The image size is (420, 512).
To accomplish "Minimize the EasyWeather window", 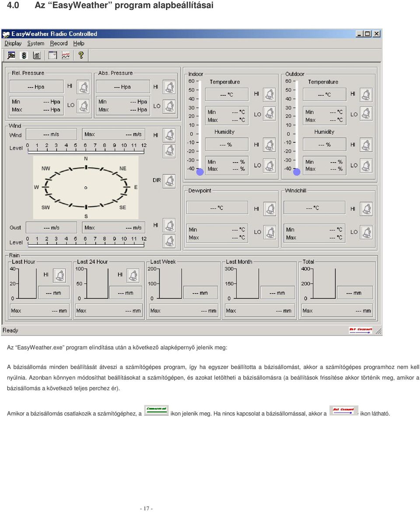I will click(359, 34).
